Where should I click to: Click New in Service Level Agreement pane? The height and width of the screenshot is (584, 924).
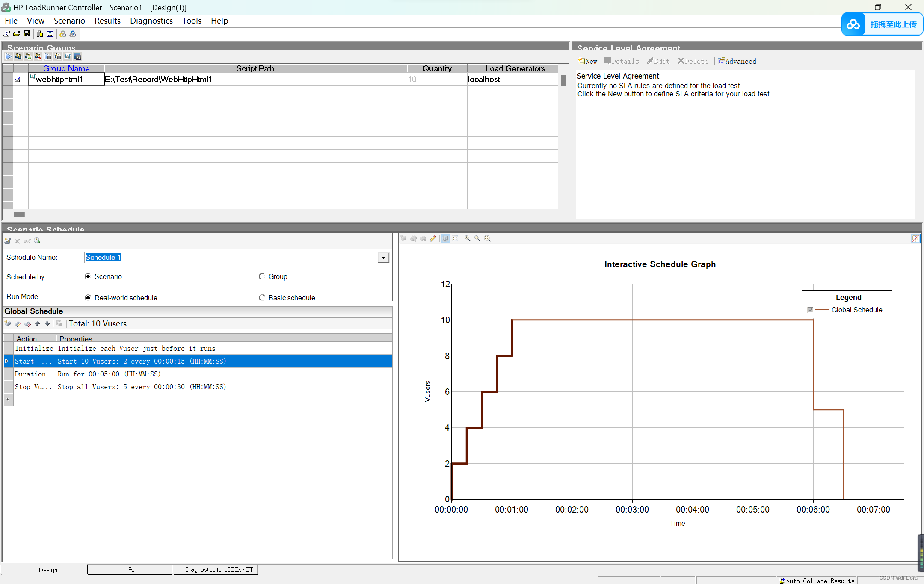[x=588, y=61]
